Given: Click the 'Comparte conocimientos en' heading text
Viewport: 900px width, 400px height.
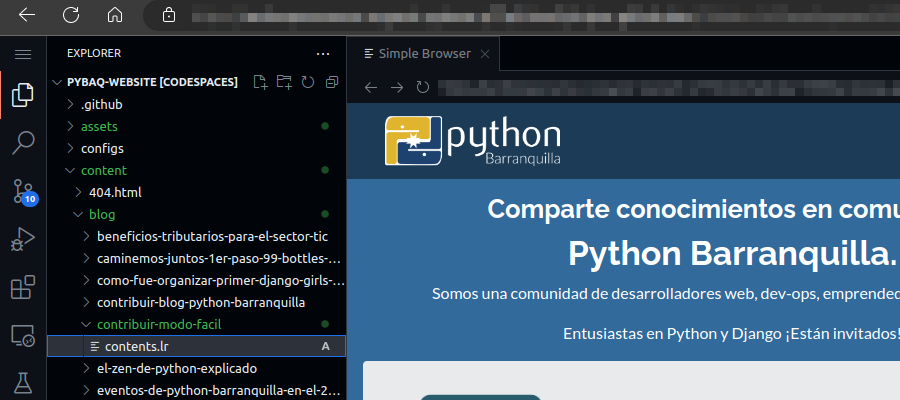Looking at the screenshot, I should pyautogui.click(x=662, y=209).
